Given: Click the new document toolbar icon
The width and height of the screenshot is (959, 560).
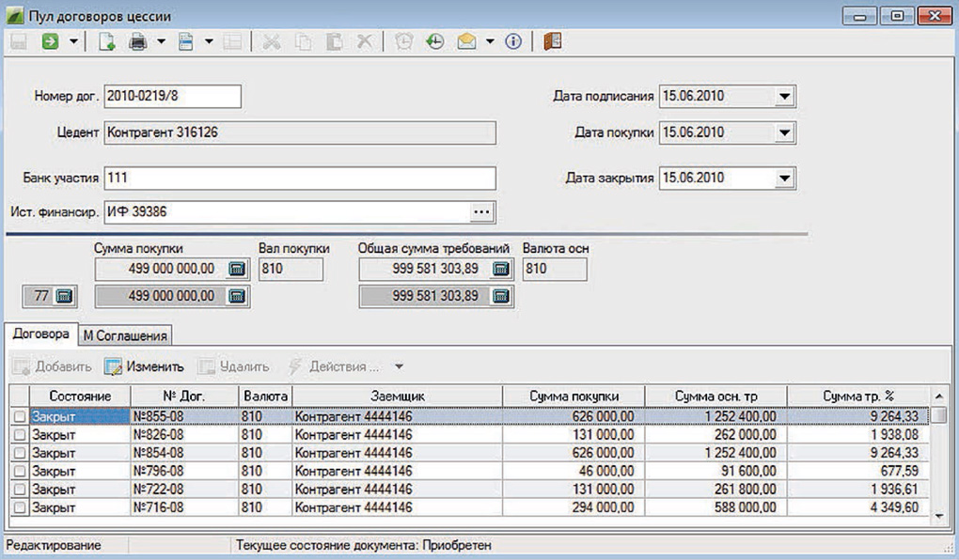Looking at the screenshot, I should click(106, 42).
